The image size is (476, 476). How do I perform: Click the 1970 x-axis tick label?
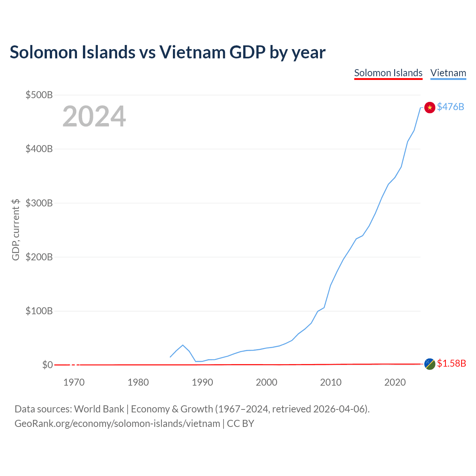74,382
